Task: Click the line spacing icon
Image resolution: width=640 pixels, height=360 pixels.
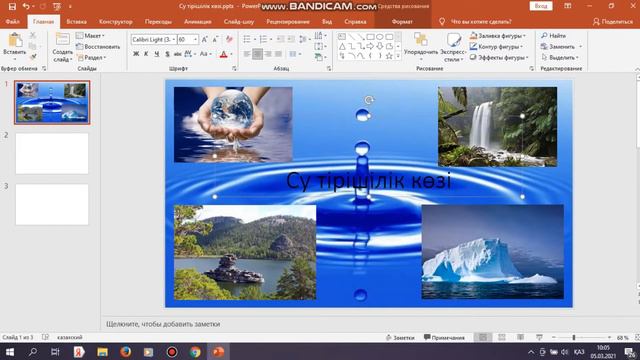Action: click(303, 39)
